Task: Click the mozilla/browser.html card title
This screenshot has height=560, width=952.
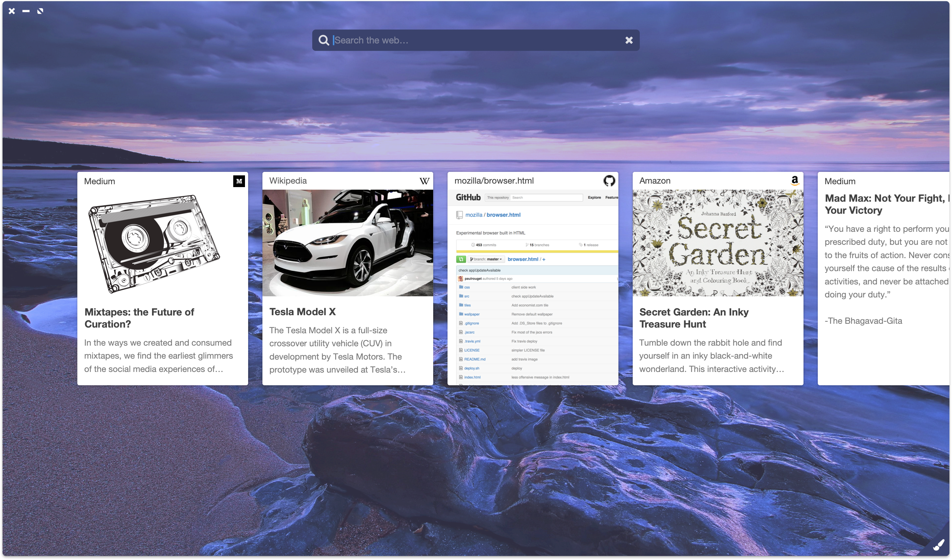Action: coord(494,180)
